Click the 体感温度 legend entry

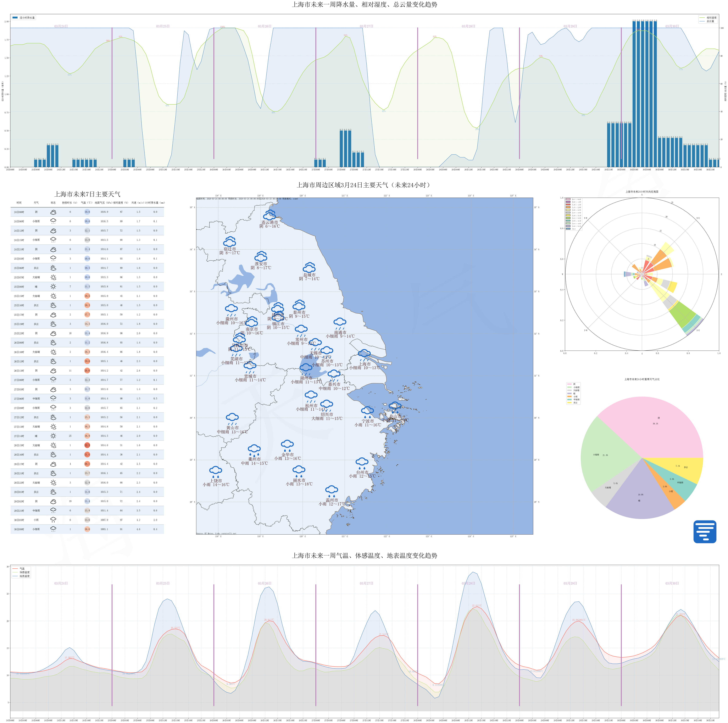(25, 572)
